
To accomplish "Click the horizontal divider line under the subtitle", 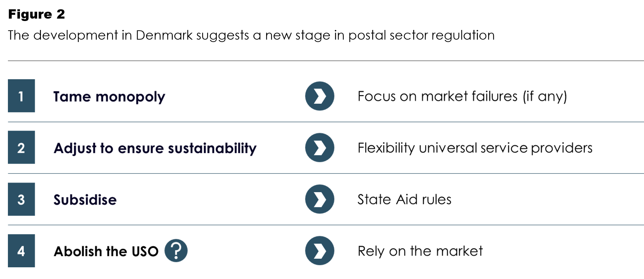I will 326,61.
